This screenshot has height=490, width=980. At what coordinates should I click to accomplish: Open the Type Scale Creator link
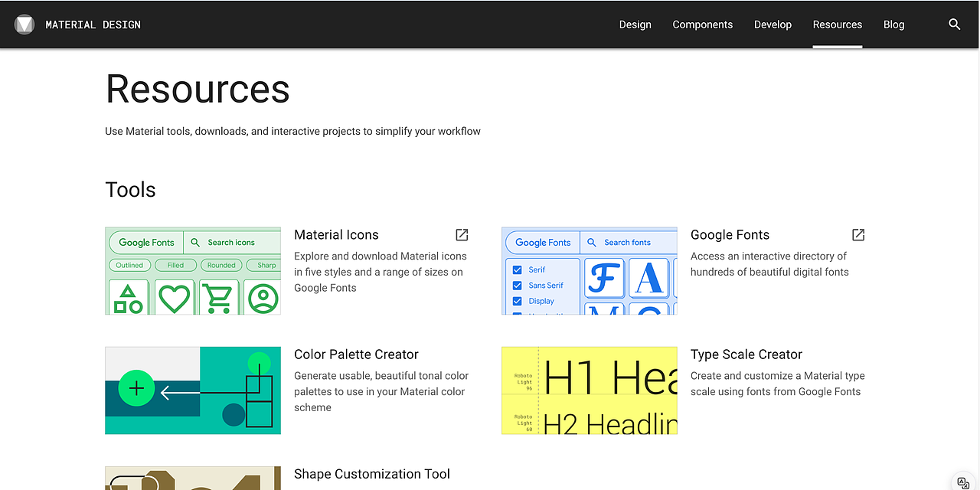746,354
